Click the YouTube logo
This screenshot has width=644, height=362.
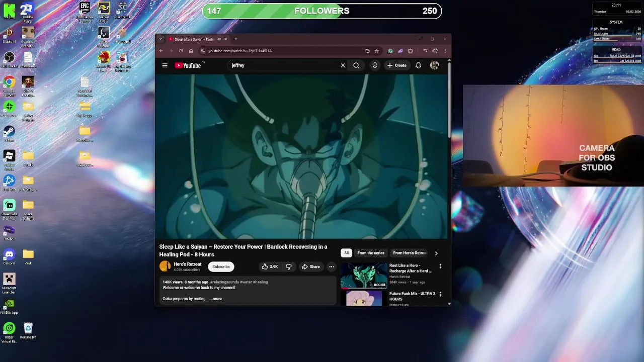click(188, 65)
